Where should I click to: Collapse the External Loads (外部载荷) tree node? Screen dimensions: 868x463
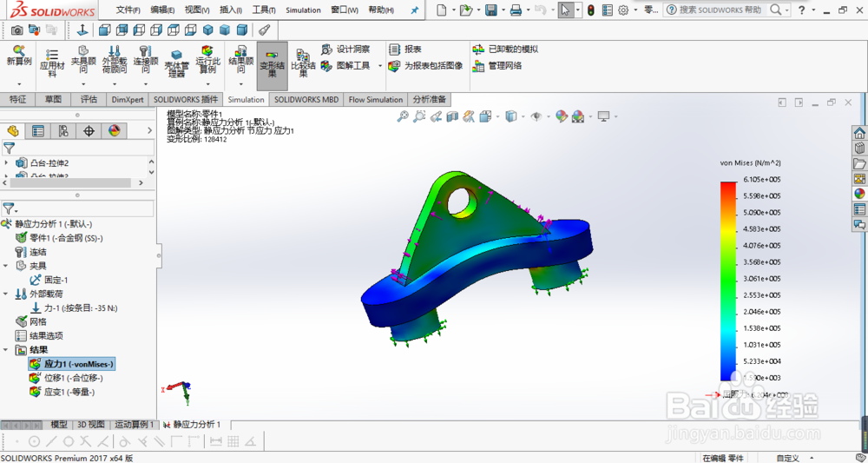(x=6, y=294)
